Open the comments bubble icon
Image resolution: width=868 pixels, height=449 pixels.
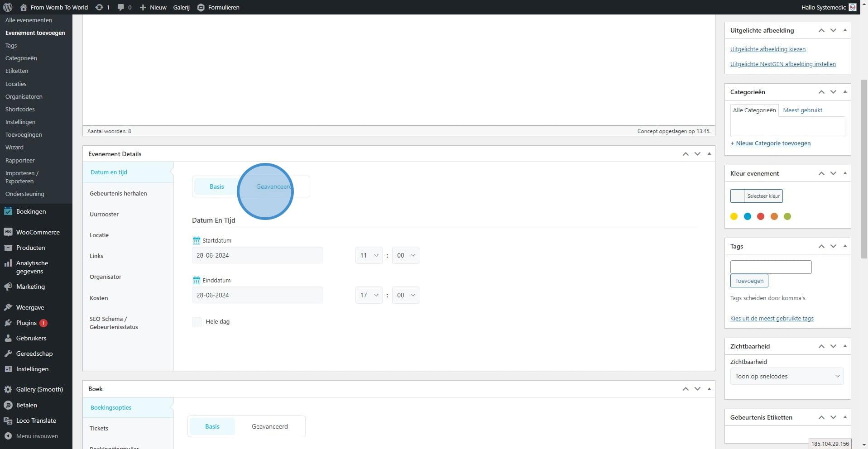[x=121, y=7]
